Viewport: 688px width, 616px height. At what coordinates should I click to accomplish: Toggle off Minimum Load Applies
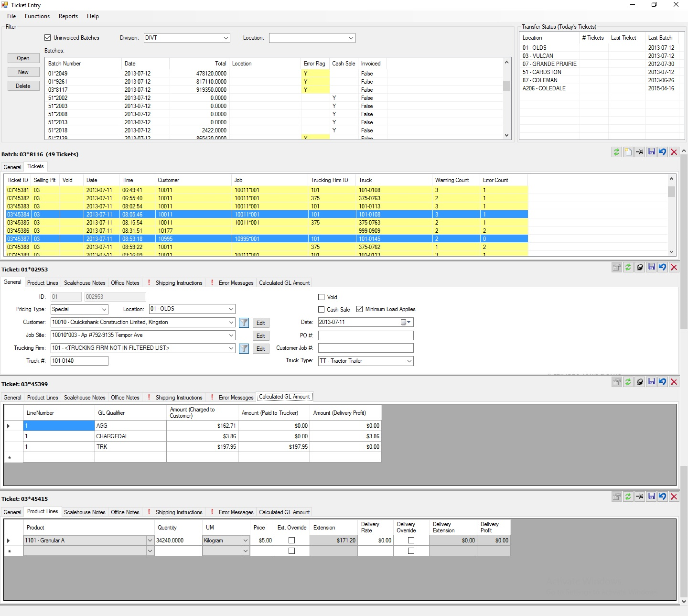click(360, 309)
